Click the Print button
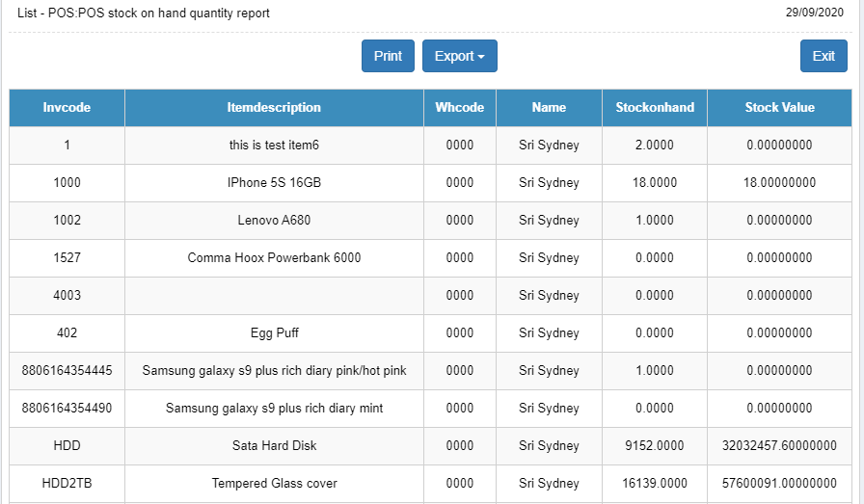 pos(388,56)
